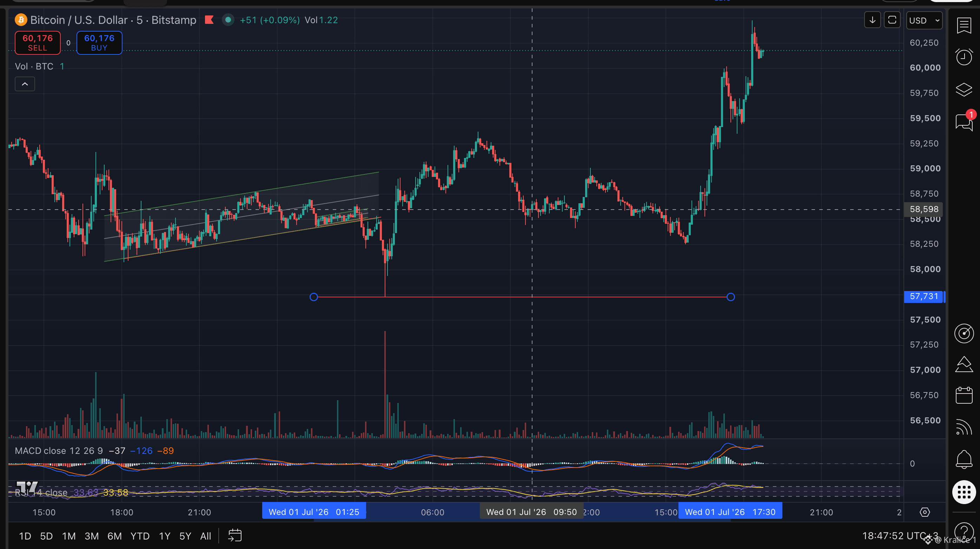Viewport: 980px width, 549px height.
Task: Open the notifications bell icon
Action: (964, 459)
